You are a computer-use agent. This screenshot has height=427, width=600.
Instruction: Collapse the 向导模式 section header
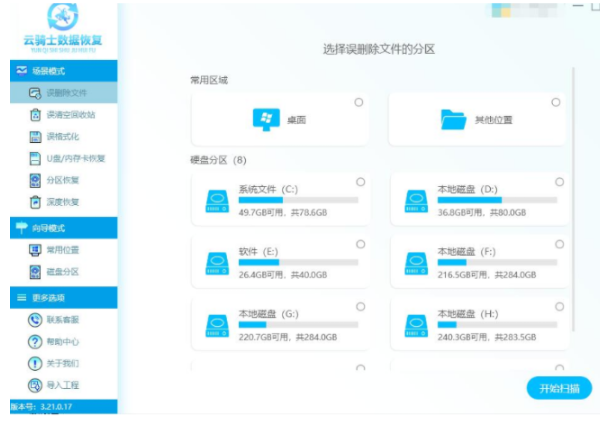click(x=58, y=229)
